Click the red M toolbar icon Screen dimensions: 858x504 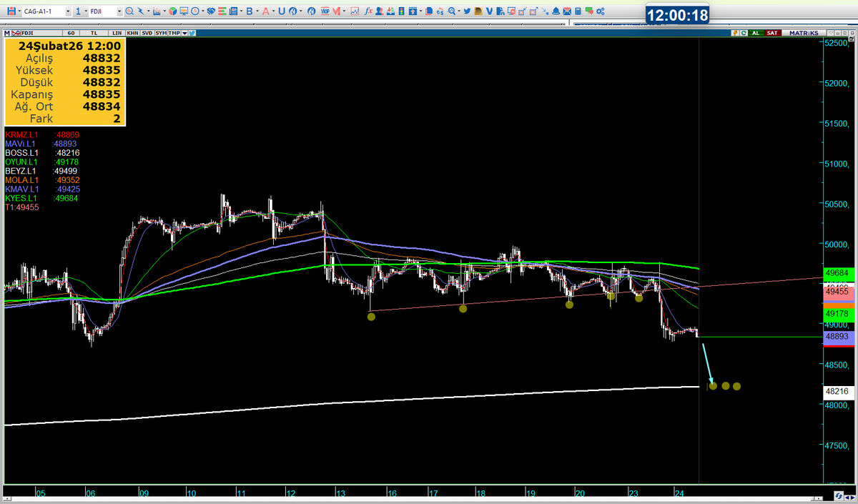coord(336,11)
